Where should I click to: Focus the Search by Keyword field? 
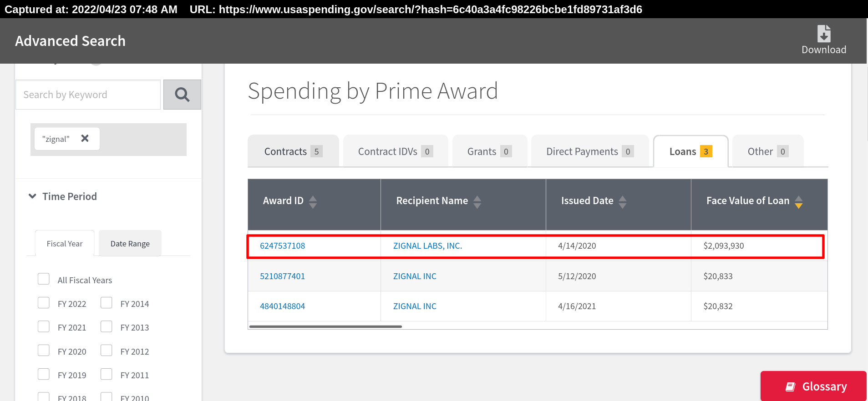tap(88, 95)
